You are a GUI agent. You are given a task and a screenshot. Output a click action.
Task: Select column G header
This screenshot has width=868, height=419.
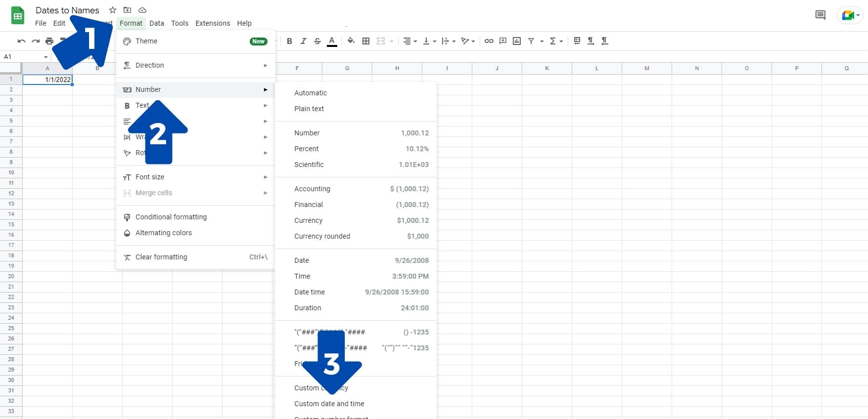[347, 68]
